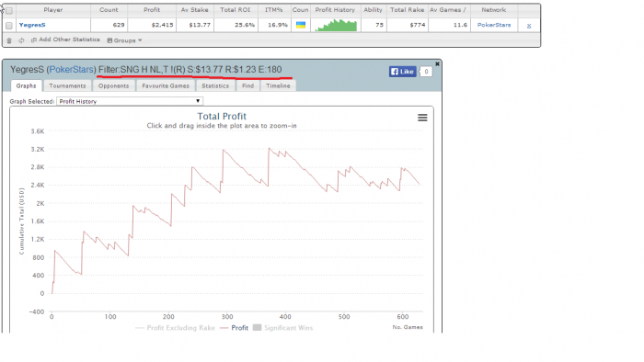Toggle the select-all checkbox in header

(9, 10)
